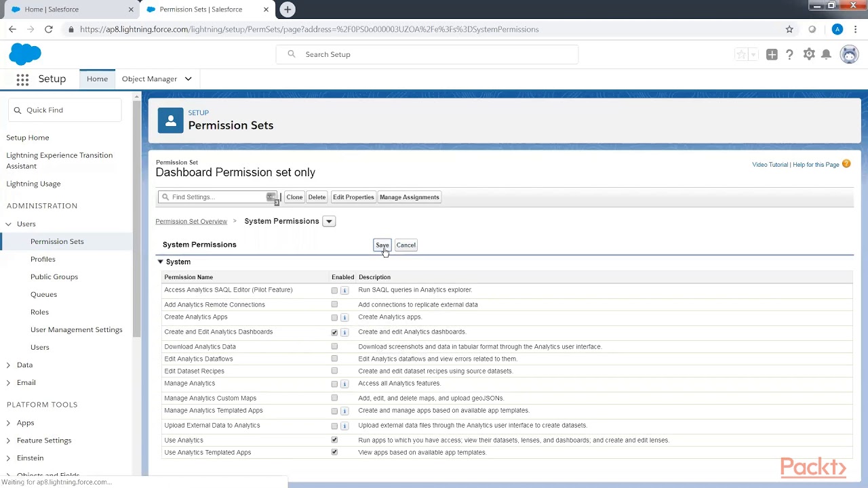The image size is (868, 488).
Task: Uncheck Use Analytics Templated Apps checkbox
Action: (x=334, y=452)
